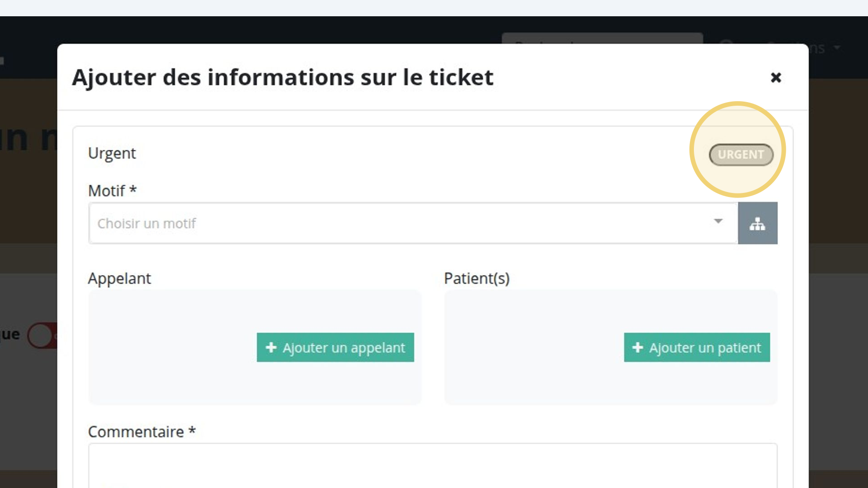Screen dimensions: 868x488
Task: Click the dimmed round icon in header
Action: 726,42
